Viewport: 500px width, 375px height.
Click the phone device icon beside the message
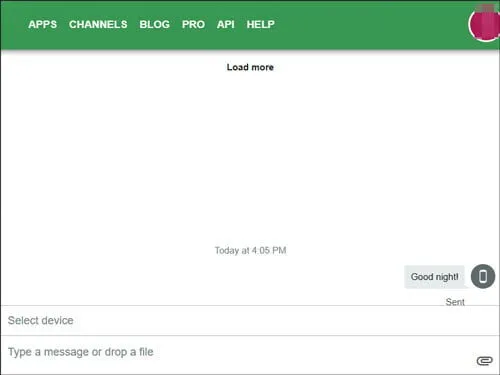click(483, 276)
